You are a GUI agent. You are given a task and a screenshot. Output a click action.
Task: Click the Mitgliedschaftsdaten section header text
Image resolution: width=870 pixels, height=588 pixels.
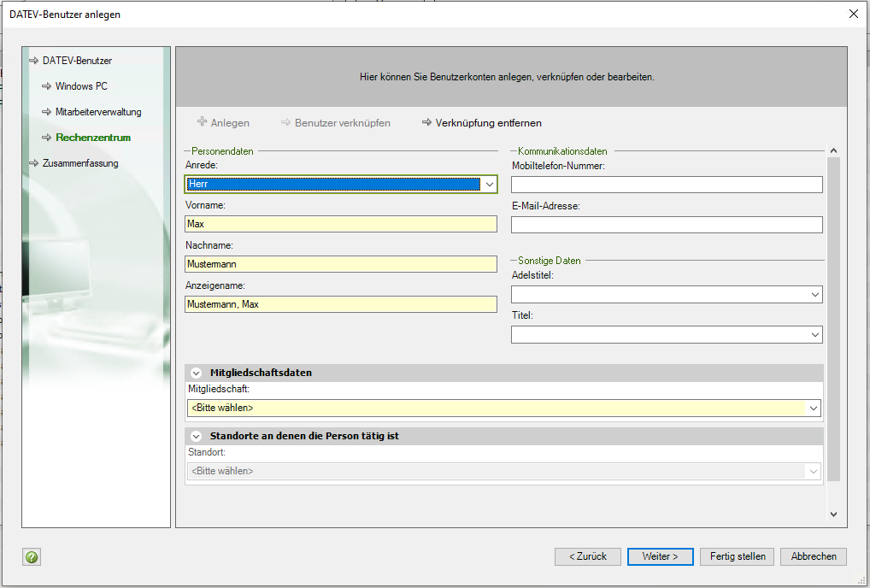(x=261, y=373)
